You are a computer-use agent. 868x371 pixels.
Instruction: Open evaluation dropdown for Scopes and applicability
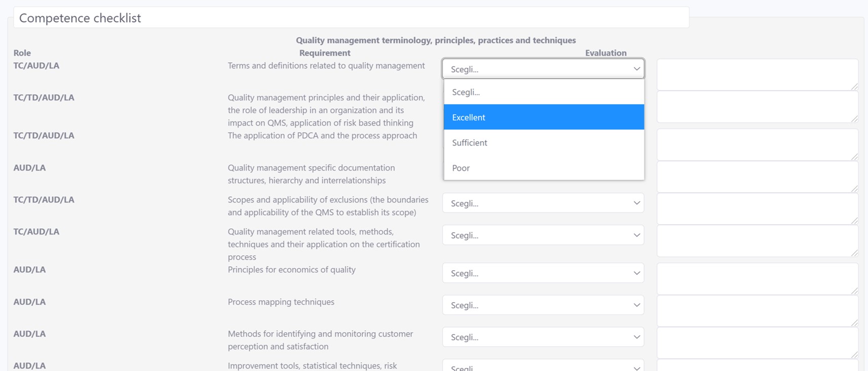coord(543,203)
